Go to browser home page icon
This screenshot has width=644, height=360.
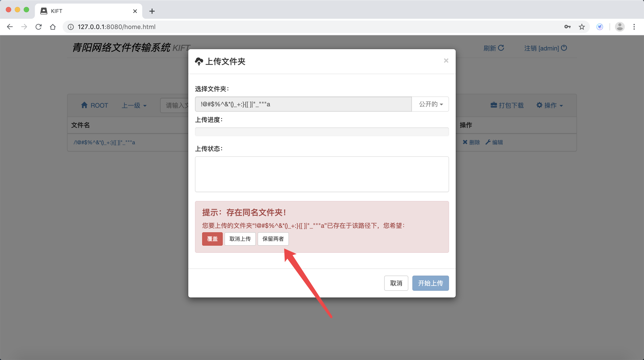pyautogui.click(x=53, y=27)
